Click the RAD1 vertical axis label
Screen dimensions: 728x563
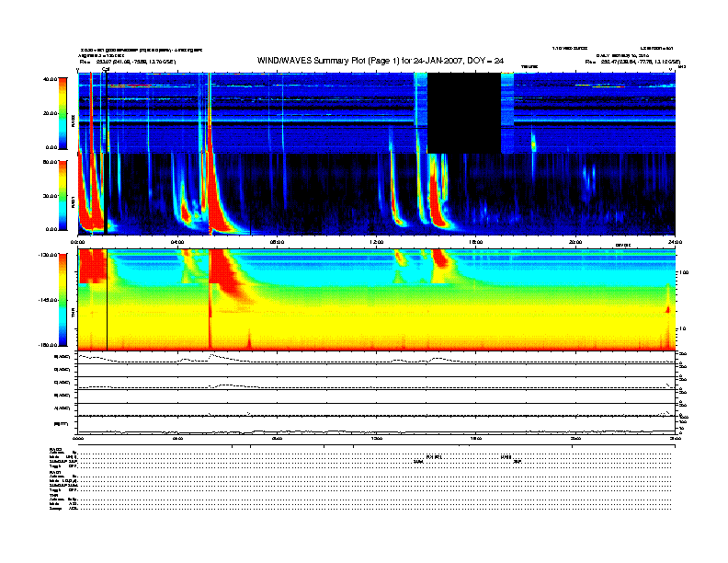pos(73,202)
